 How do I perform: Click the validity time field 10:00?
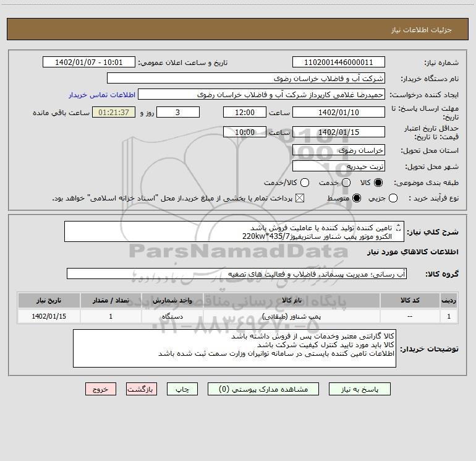(x=245, y=132)
